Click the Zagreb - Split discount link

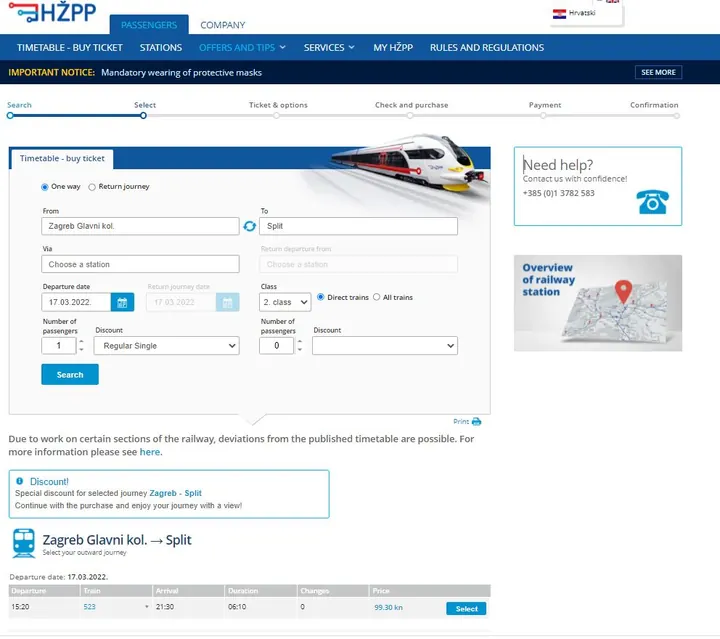[x=175, y=493]
